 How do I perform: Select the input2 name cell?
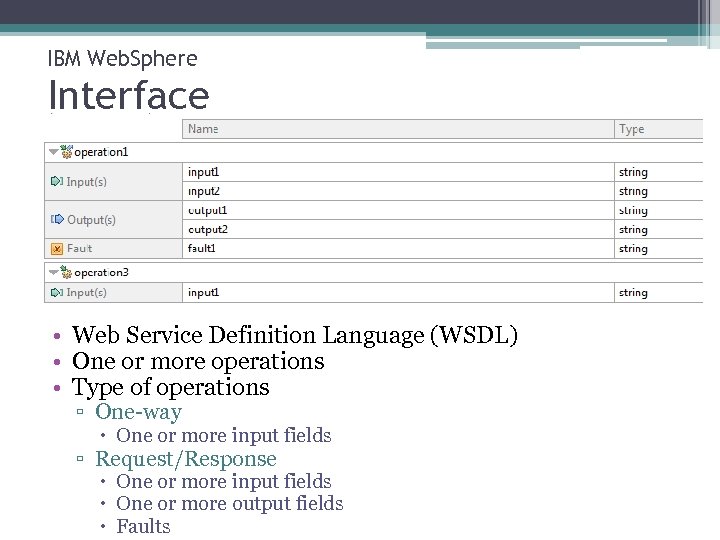398,191
